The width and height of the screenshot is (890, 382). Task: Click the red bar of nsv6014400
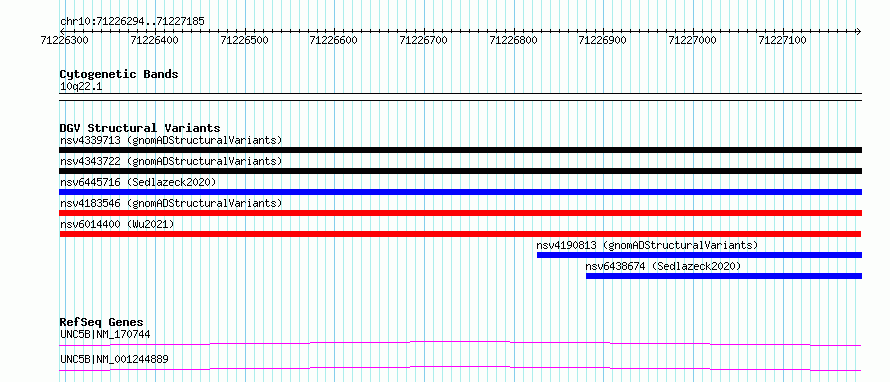click(460, 234)
